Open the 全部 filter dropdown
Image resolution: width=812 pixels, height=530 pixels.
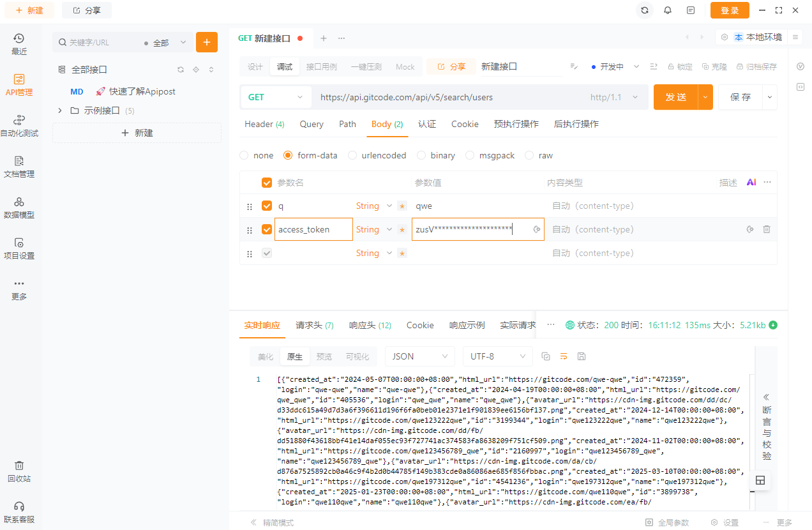tap(165, 43)
